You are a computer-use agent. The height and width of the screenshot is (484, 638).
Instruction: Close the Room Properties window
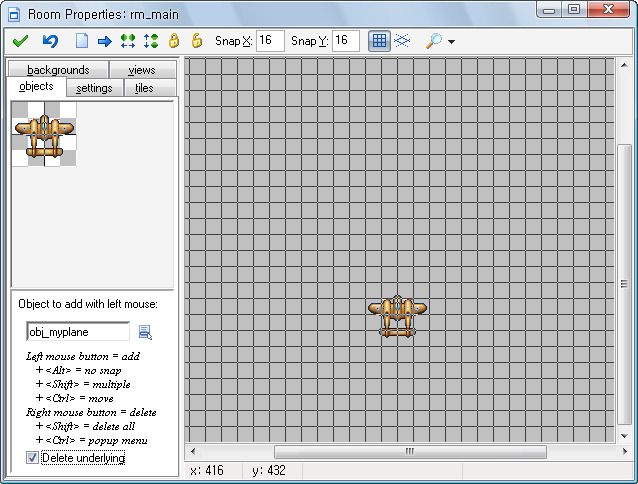click(x=609, y=10)
